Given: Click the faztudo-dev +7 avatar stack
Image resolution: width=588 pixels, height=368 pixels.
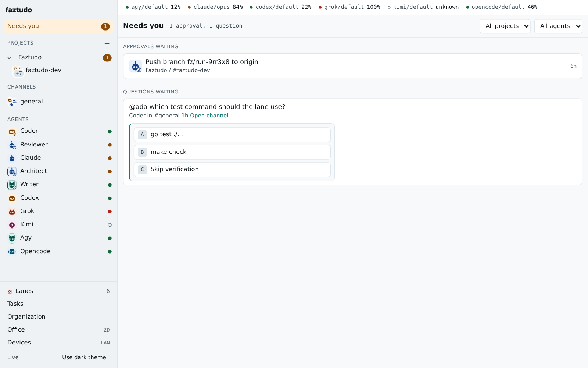Looking at the screenshot, I should coord(18,71).
